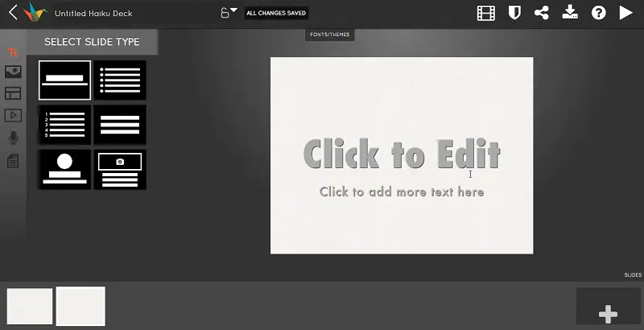
Task: Choose the photo caption slide type
Action: click(120, 169)
